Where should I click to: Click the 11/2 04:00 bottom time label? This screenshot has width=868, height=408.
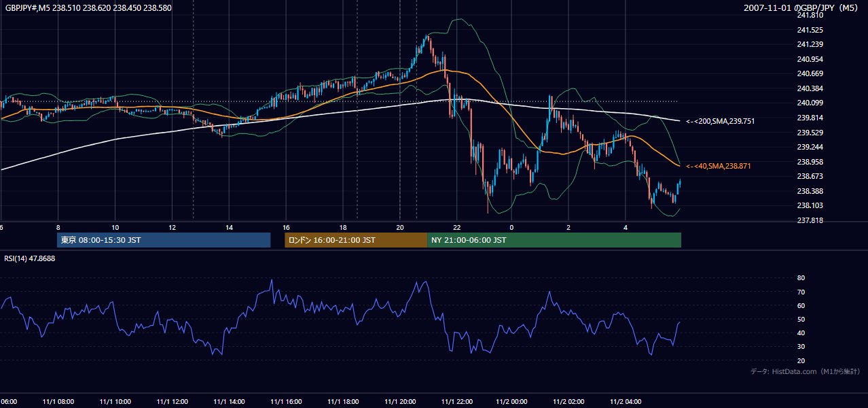tap(626, 401)
